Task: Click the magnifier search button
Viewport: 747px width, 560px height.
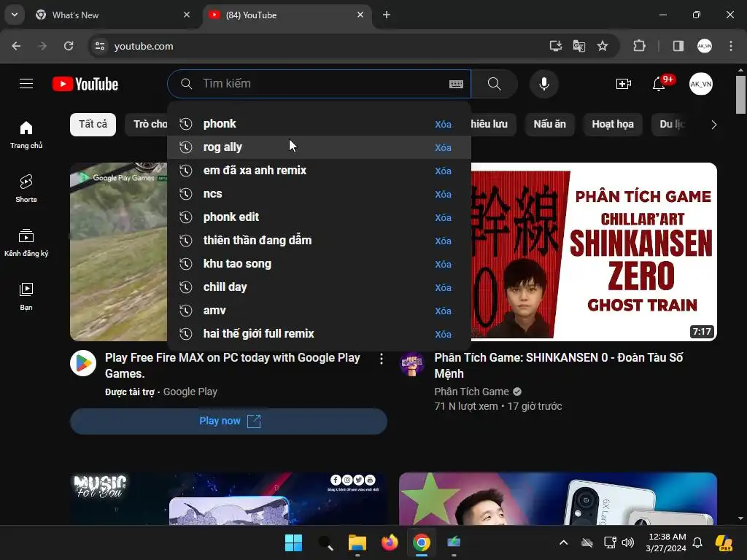Action: pyautogui.click(x=495, y=84)
